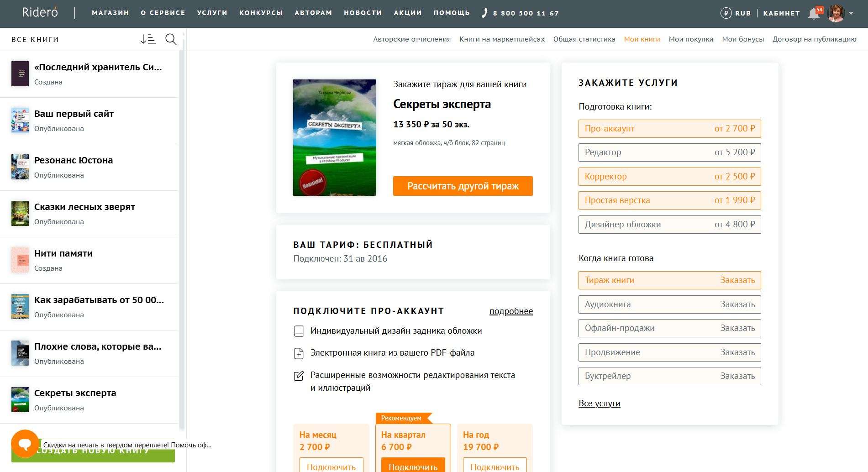The image size is (868, 472).
Task: Go to КОНКУРСЫ section
Action: (261, 13)
